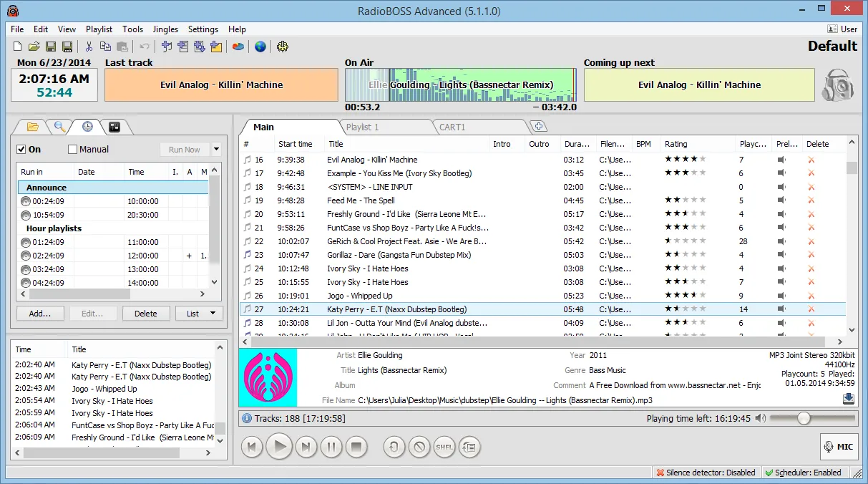Open the Jingles menu
Viewport: 868px width, 484px height.
coord(165,29)
